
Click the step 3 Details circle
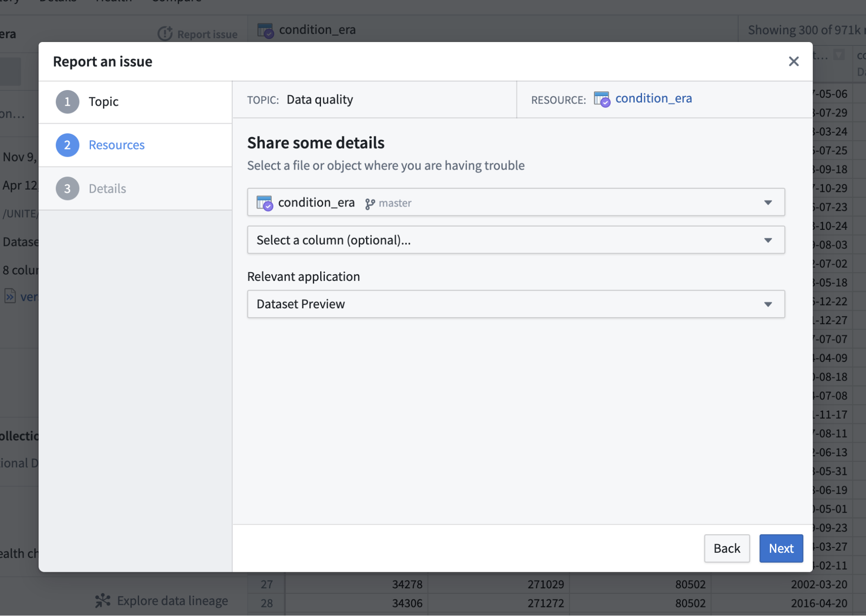tap(67, 189)
